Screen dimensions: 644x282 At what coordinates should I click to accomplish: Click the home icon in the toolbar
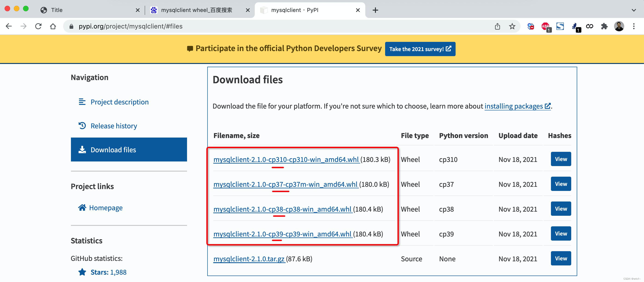click(x=53, y=26)
